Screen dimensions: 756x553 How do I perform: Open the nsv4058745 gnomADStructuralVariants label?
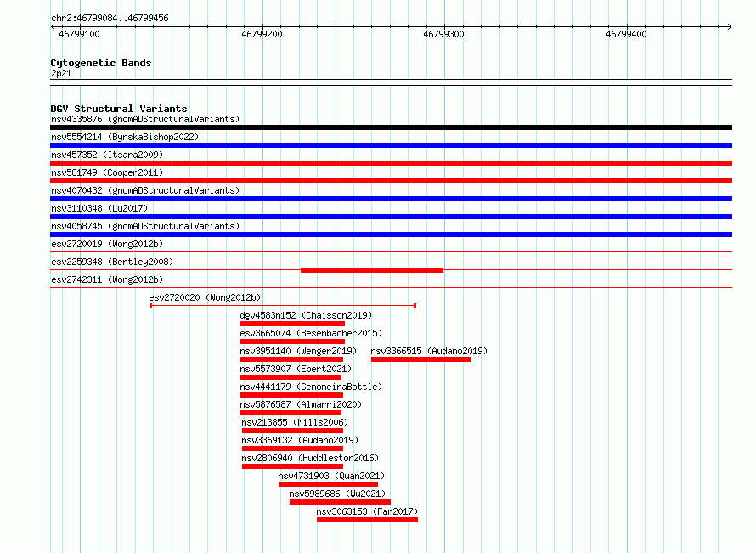click(x=145, y=226)
